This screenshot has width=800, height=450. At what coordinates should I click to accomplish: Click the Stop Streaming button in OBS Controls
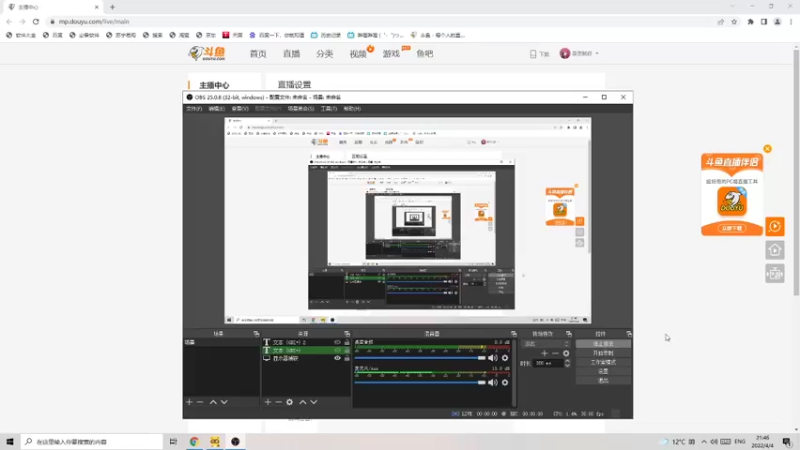[603, 344]
